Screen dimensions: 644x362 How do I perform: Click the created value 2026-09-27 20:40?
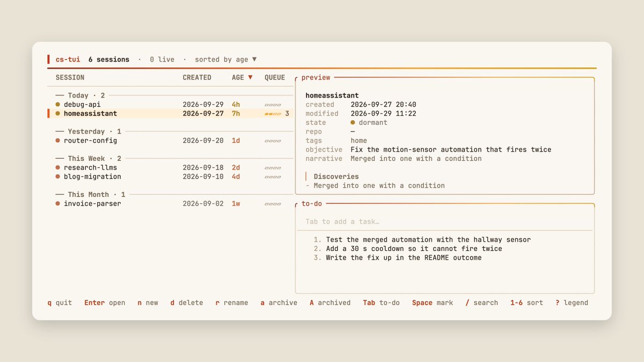pyautogui.click(x=383, y=105)
